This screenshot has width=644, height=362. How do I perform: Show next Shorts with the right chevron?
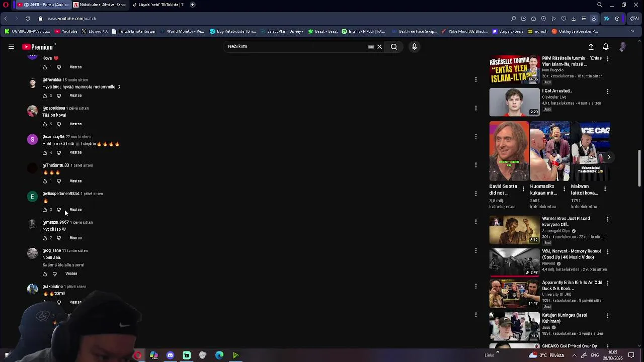point(609,157)
